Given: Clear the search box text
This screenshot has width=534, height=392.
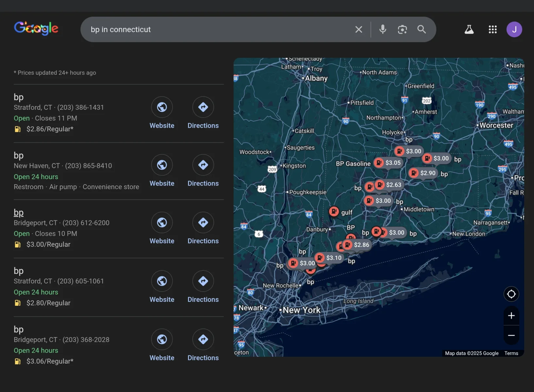Looking at the screenshot, I should 358,29.
